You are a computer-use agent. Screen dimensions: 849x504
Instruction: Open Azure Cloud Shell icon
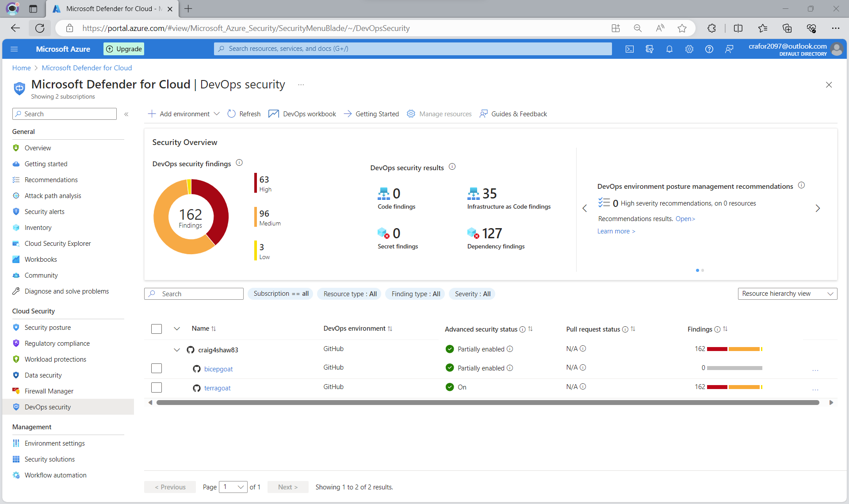pyautogui.click(x=629, y=49)
